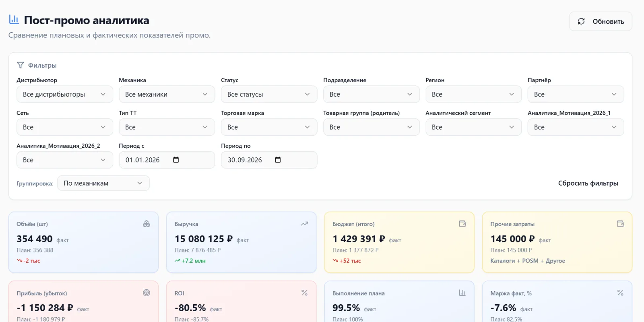
Task: Expand the Аналитический сегмент dropdown
Action: click(x=473, y=127)
